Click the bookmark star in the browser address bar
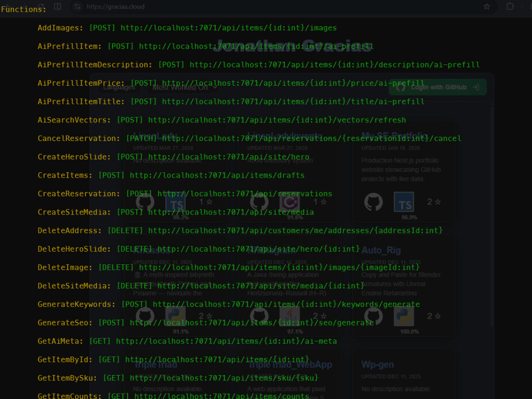The image size is (532, 399). (487, 6)
